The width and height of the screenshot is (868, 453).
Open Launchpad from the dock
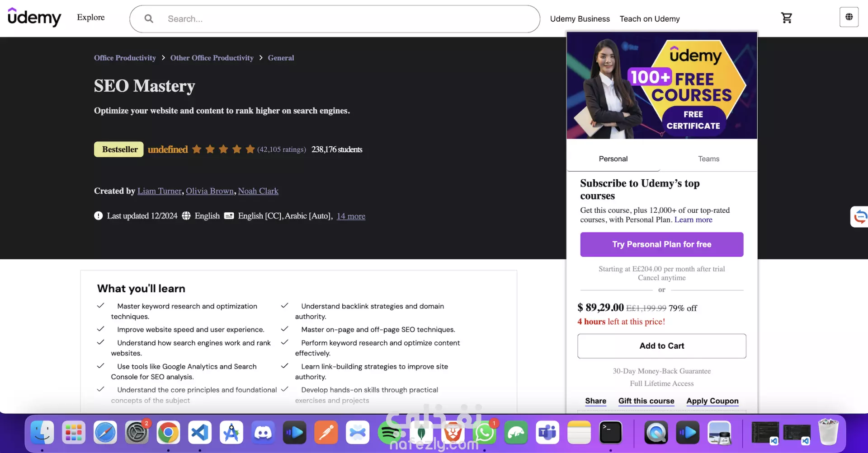point(74,433)
